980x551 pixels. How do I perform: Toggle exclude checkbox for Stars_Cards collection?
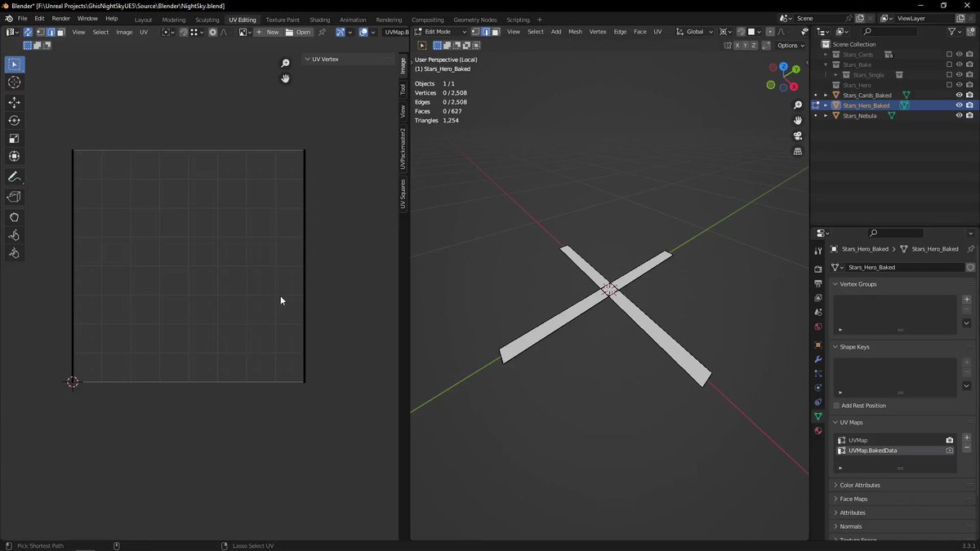pyautogui.click(x=949, y=55)
